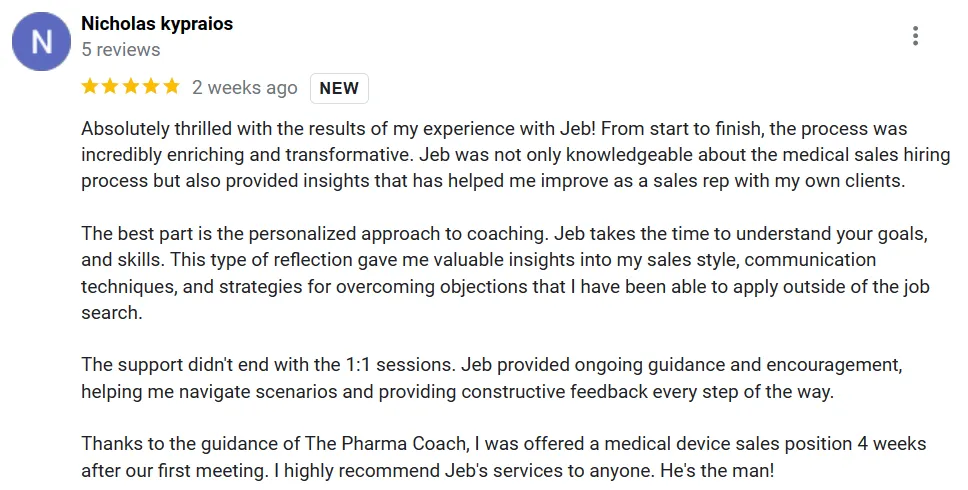Click the first yellow rating star

point(90,87)
